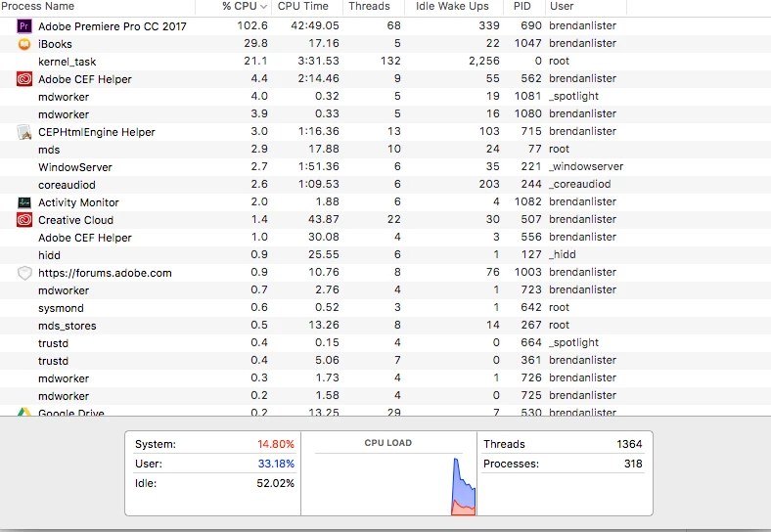Click the Activity Monitor process name

pyautogui.click(x=78, y=202)
